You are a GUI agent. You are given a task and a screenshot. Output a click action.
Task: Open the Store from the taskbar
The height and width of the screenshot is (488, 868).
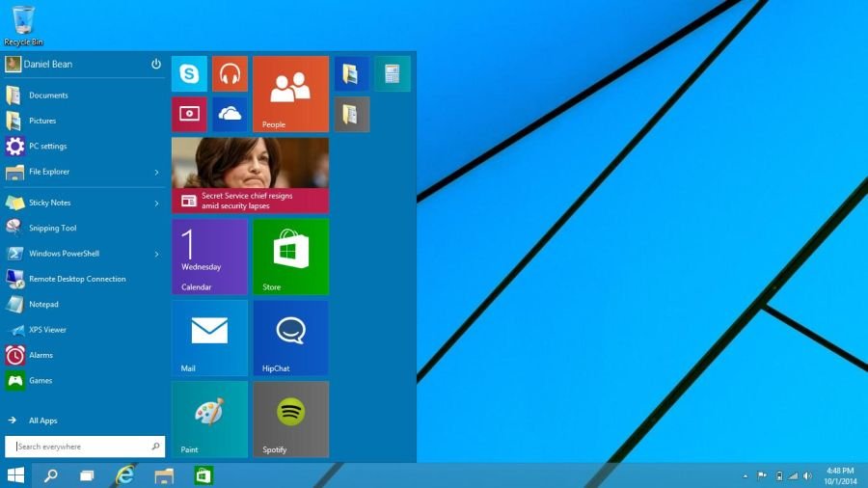click(x=203, y=475)
